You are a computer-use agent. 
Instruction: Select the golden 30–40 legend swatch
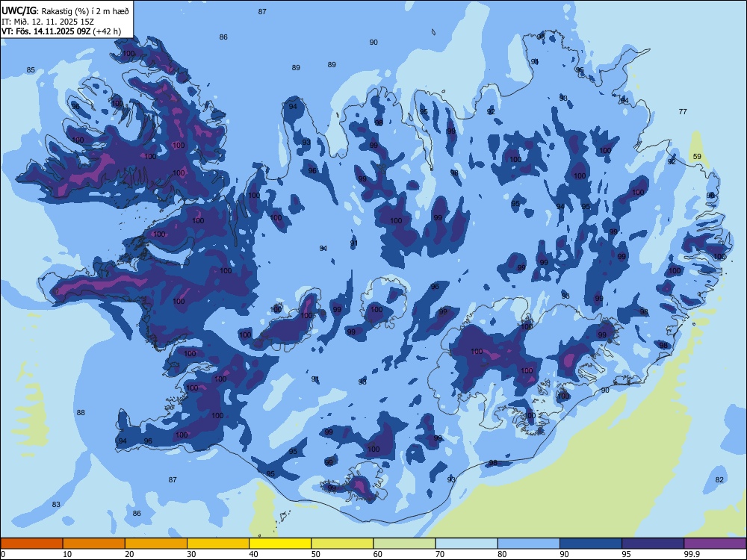coord(218,544)
